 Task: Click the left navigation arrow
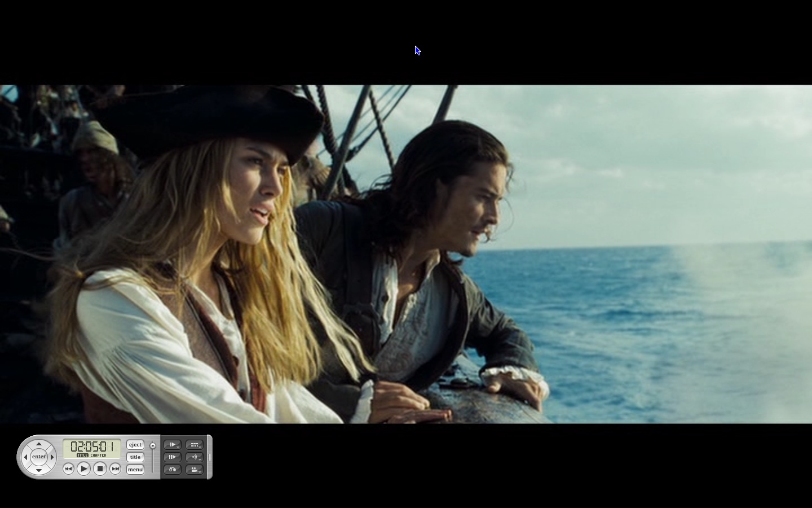[x=25, y=457]
